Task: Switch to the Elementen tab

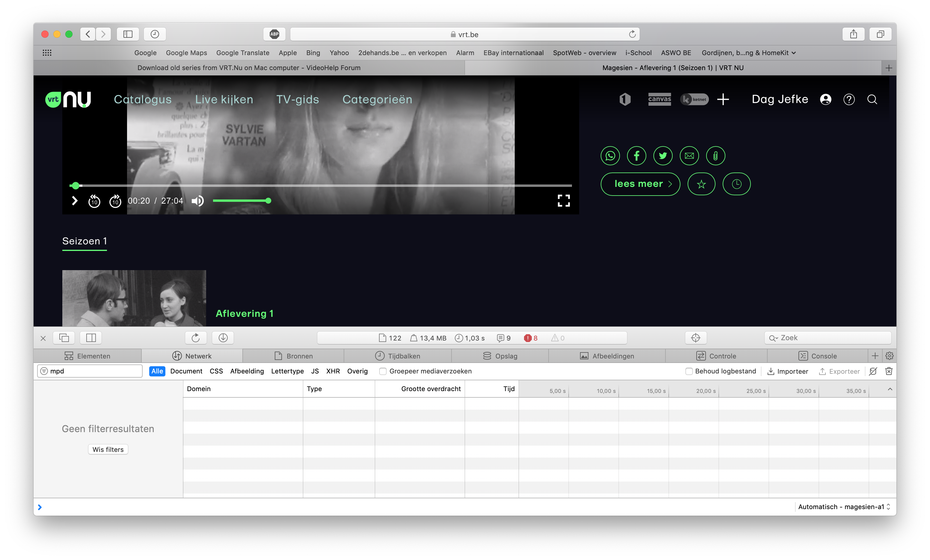Action: coord(87,356)
